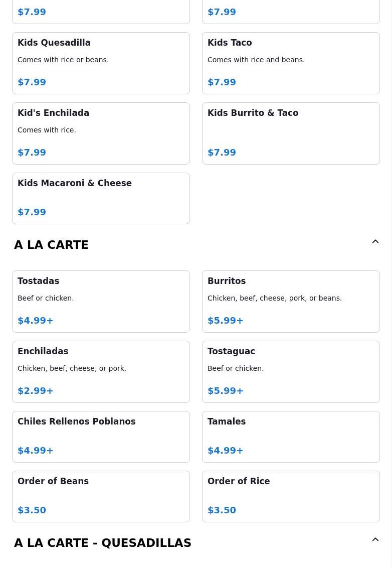Add Order of Beans item
Viewport: 392px width, 567px height.
tap(101, 496)
